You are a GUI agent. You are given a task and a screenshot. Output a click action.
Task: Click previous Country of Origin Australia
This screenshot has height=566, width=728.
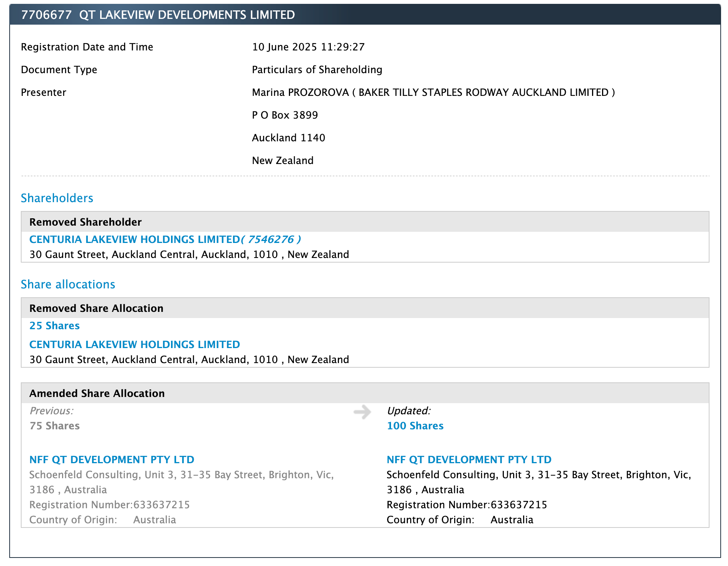pyautogui.click(x=102, y=520)
